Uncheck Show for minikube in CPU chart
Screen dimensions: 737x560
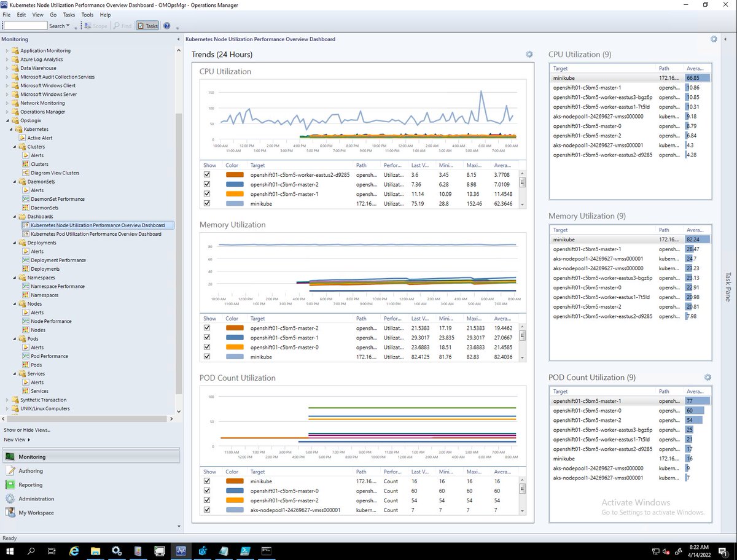point(207,203)
